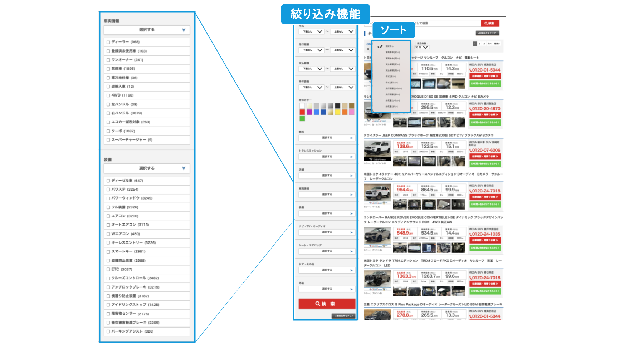Image resolution: width=644 pixels, height=354 pixels.
Task: Click the arrow icon in the 燃料 select row
Action: (x=351, y=138)
